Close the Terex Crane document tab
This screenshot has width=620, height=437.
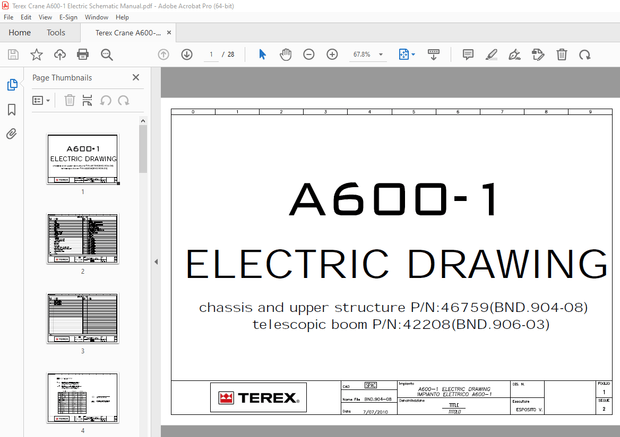click(x=169, y=33)
